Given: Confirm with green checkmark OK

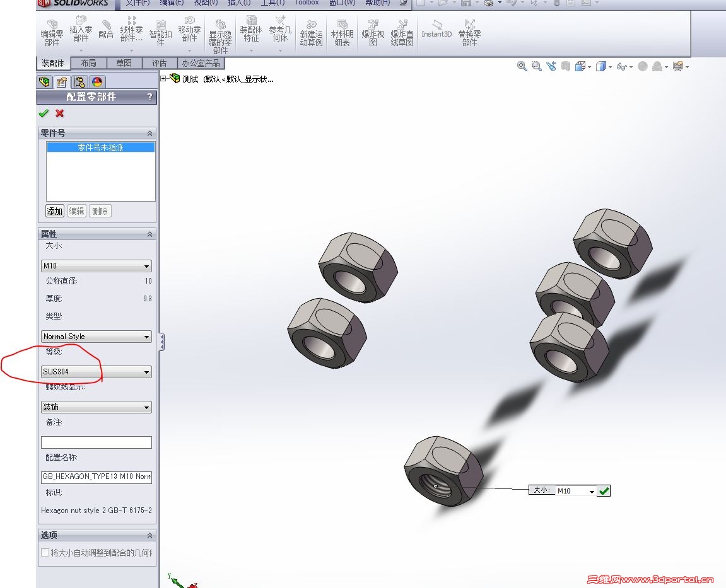Looking at the screenshot, I should tap(44, 113).
